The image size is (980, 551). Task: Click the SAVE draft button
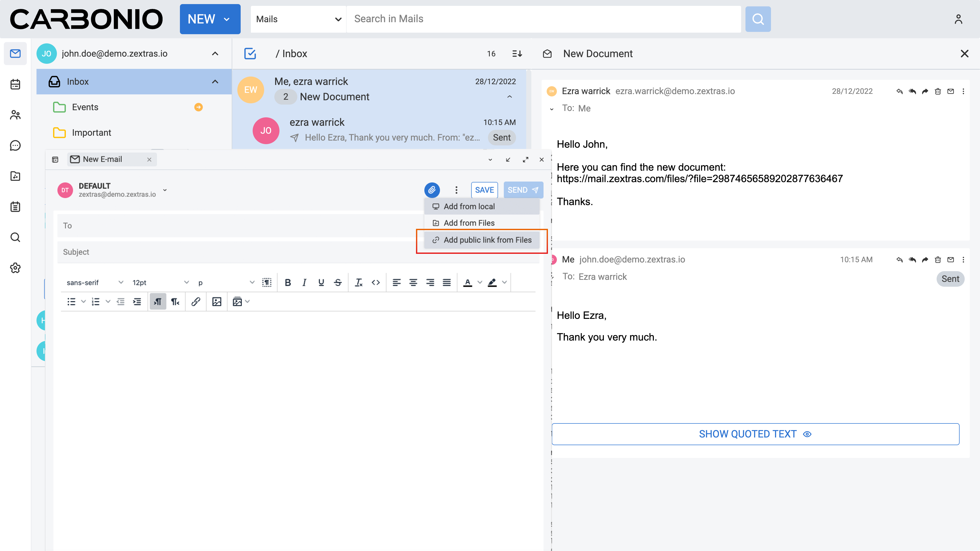click(484, 190)
